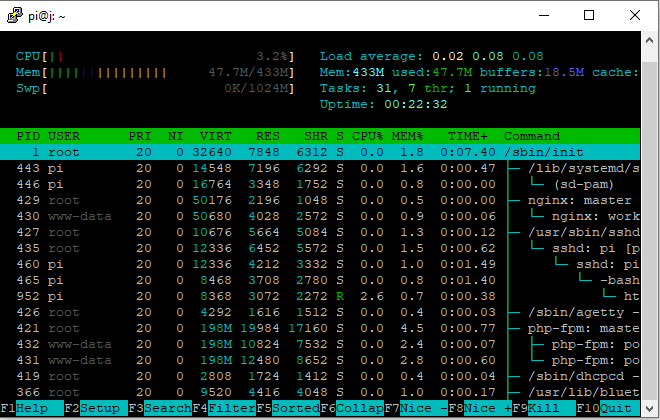Click the F1 Help button
The image size is (660, 420).
(x=32, y=408)
